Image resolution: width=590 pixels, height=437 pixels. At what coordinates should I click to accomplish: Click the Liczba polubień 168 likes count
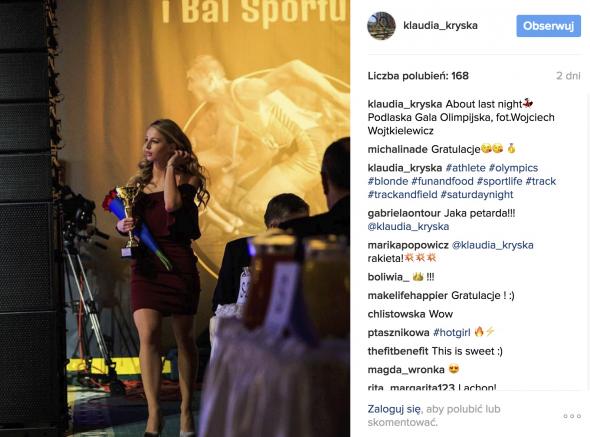418,76
